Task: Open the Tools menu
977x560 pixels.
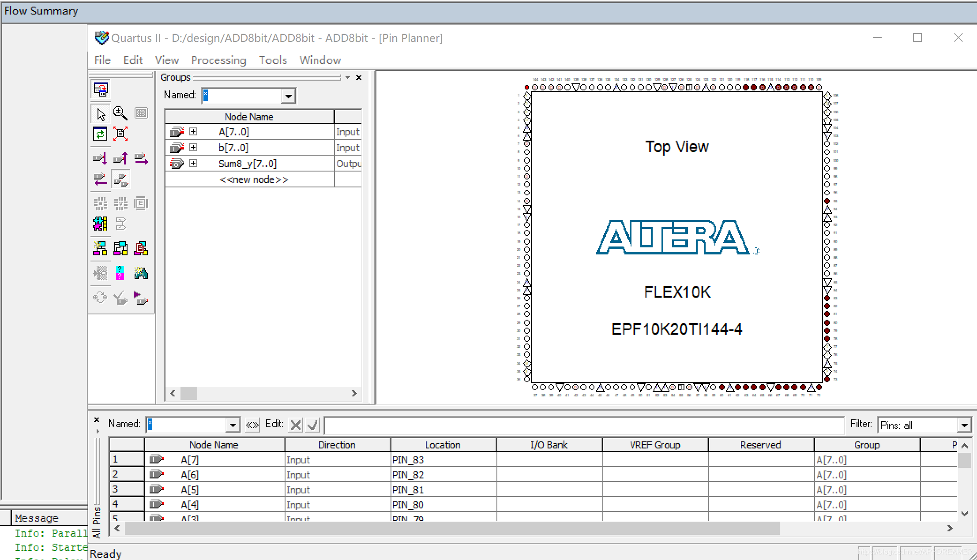Action: [x=273, y=60]
